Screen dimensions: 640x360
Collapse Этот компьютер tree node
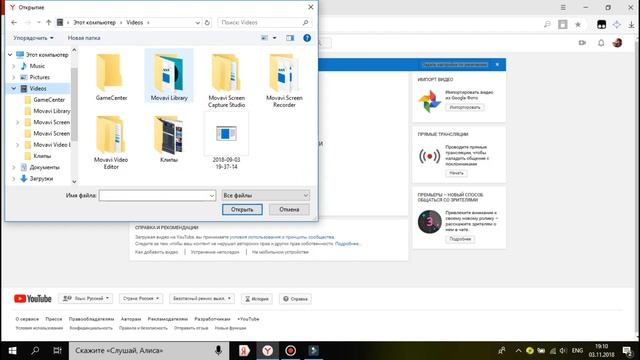(10, 55)
